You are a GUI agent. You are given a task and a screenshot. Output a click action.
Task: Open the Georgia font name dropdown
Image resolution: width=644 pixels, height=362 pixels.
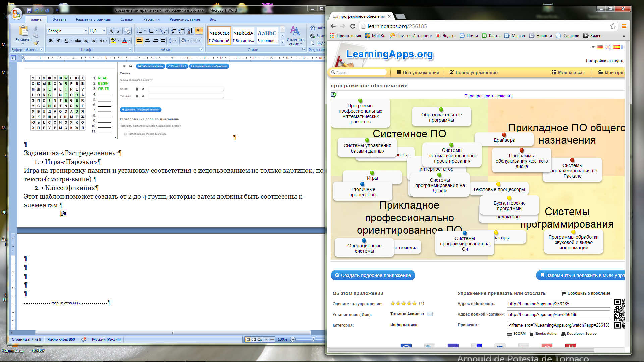pyautogui.click(x=86, y=31)
